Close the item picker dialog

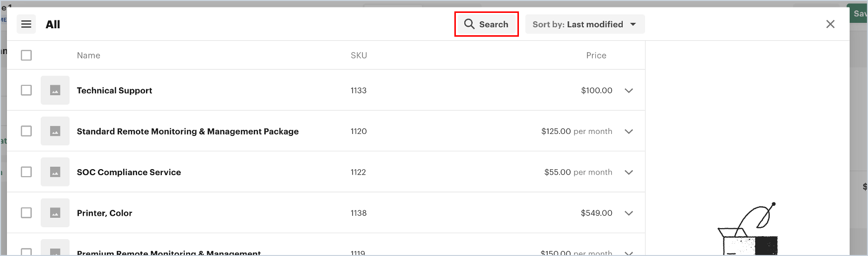[x=830, y=24]
